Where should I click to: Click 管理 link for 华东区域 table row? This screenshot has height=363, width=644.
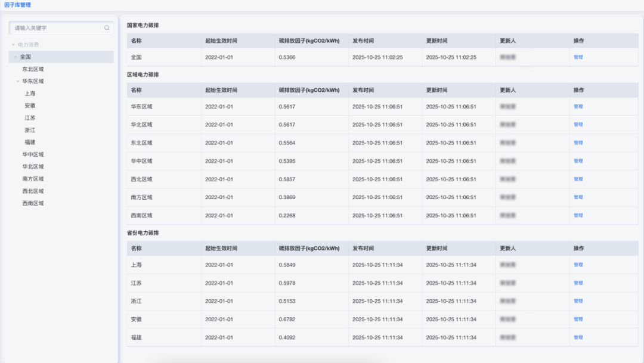[x=578, y=107]
